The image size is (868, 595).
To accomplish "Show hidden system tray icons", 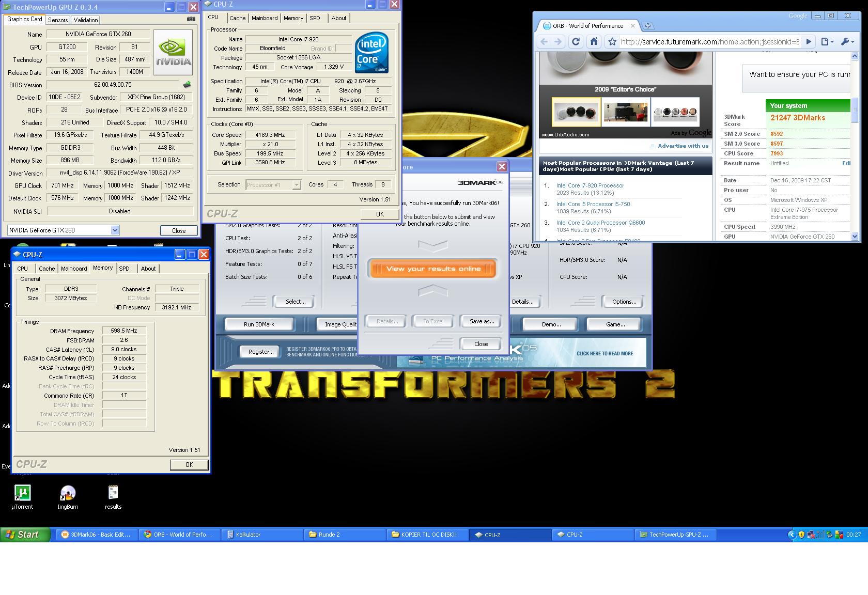I will click(x=792, y=535).
